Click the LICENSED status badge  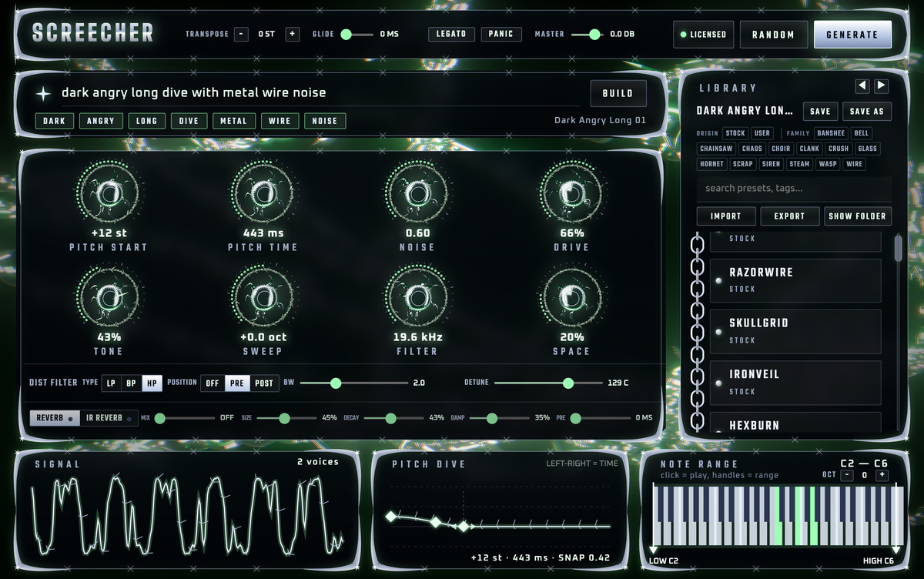(702, 35)
